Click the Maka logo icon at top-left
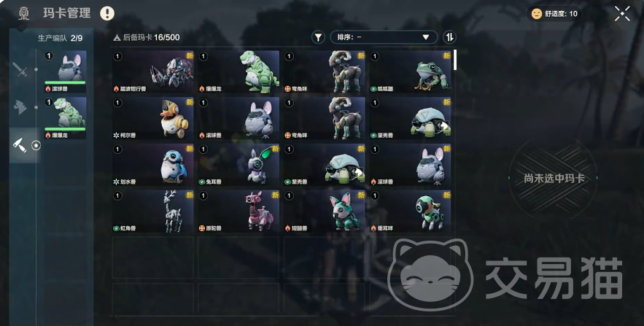The width and height of the screenshot is (644, 326). [24, 14]
